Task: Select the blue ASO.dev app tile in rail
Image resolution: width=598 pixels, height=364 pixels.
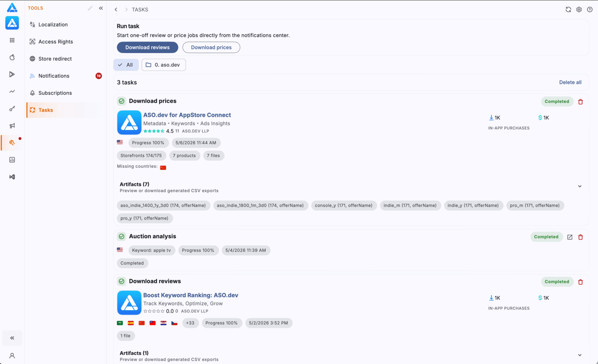Action: pyautogui.click(x=12, y=23)
